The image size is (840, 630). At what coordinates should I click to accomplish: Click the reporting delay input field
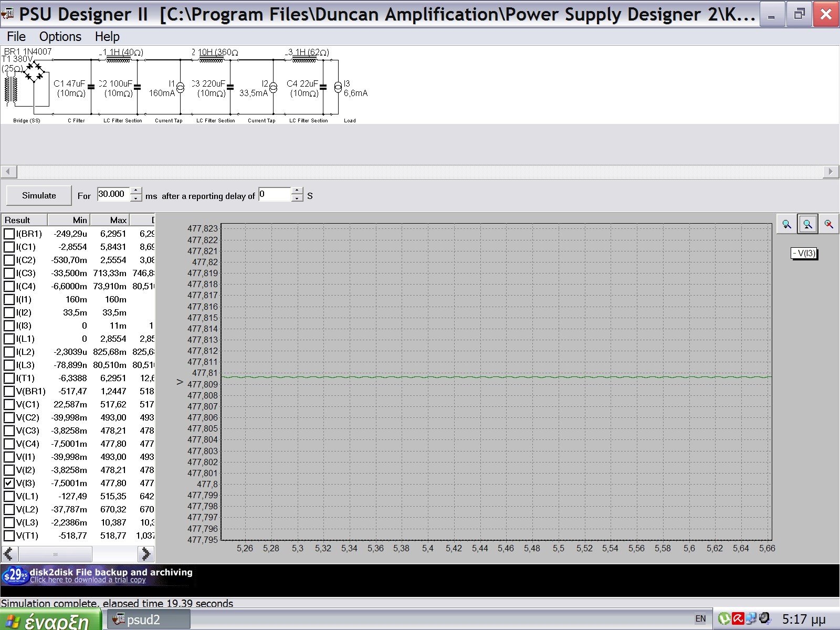275,194
